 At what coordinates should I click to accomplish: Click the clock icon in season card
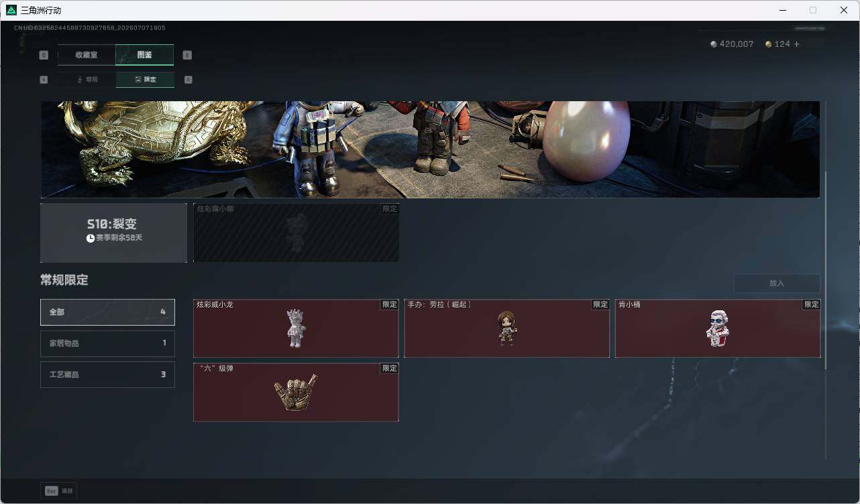coord(91,238)
